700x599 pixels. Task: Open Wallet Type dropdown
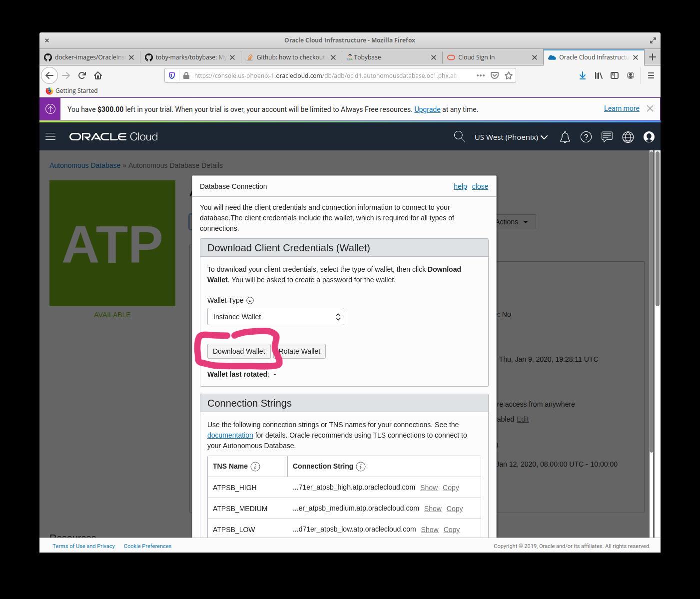point(276,317)
